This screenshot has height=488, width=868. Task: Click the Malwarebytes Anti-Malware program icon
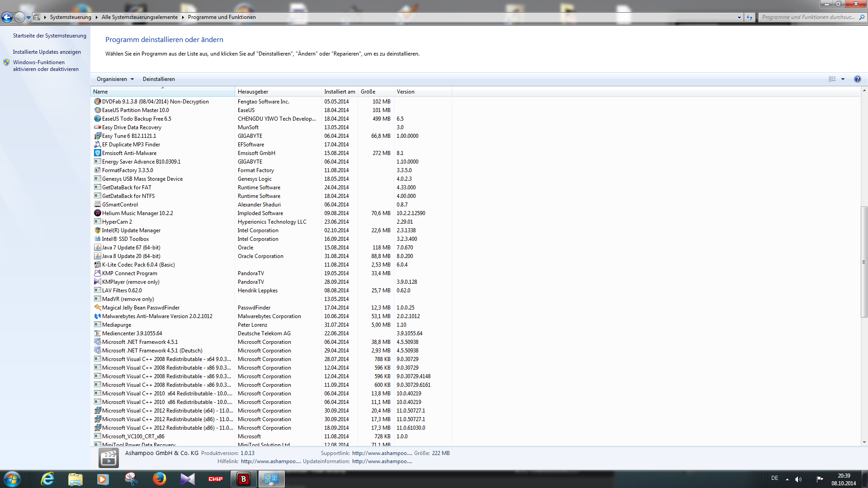[97, 316]
